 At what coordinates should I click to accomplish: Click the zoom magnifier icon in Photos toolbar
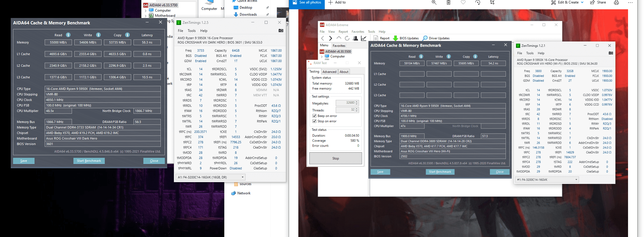point(434,2)
